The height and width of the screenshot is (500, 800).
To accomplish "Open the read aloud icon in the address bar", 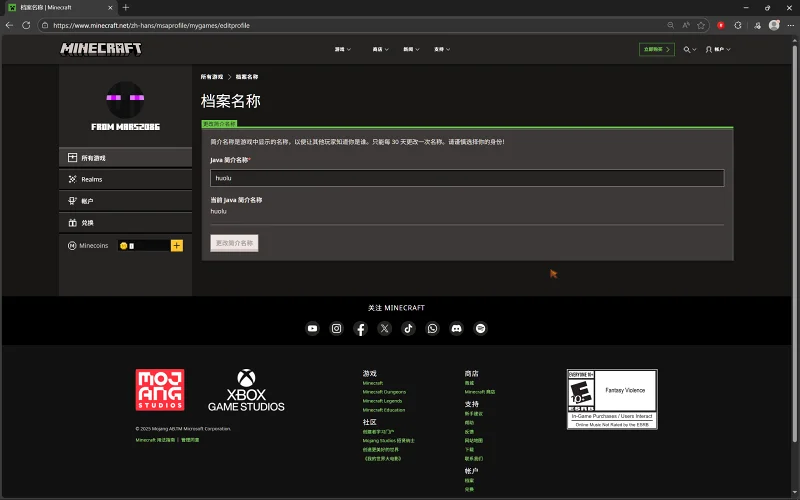I will point(686,25).
